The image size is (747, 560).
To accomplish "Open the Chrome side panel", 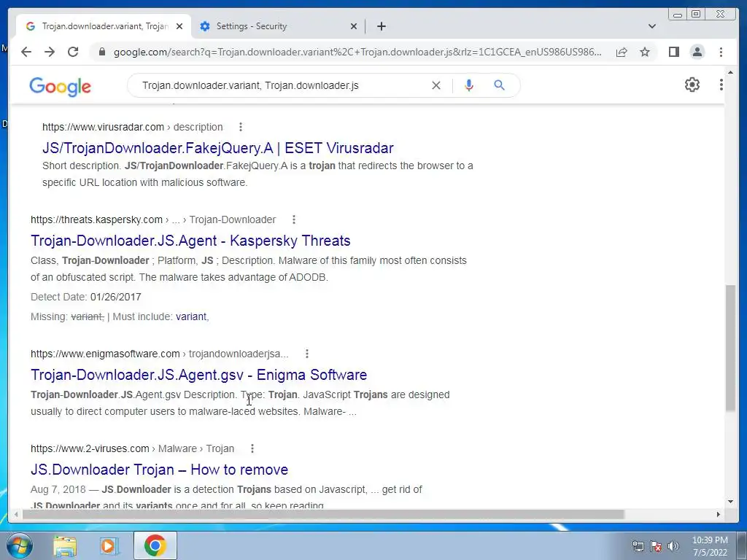I will point(673,52).
